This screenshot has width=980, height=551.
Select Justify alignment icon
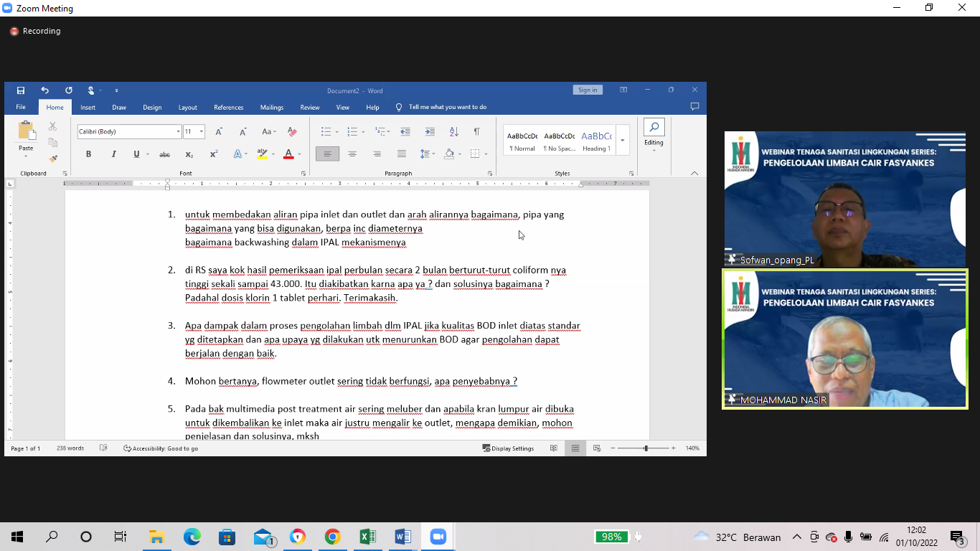(x=402, y=154)
